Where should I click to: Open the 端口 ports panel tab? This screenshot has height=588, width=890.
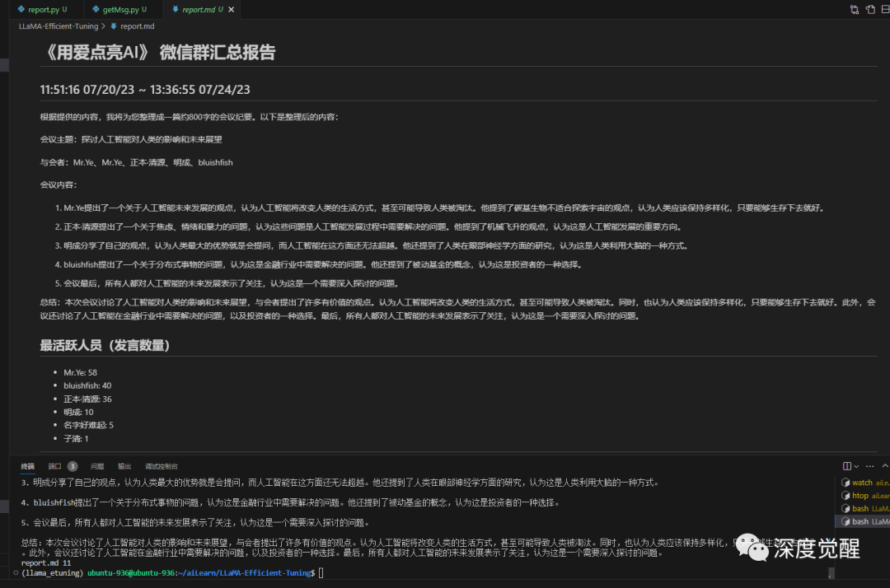(x=54, y=466)
